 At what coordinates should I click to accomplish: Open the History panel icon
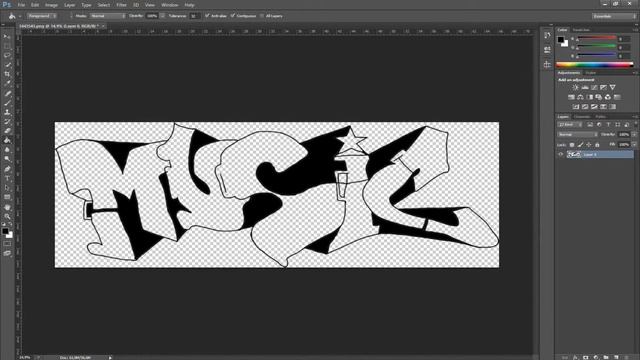click(x=547, y=36)
